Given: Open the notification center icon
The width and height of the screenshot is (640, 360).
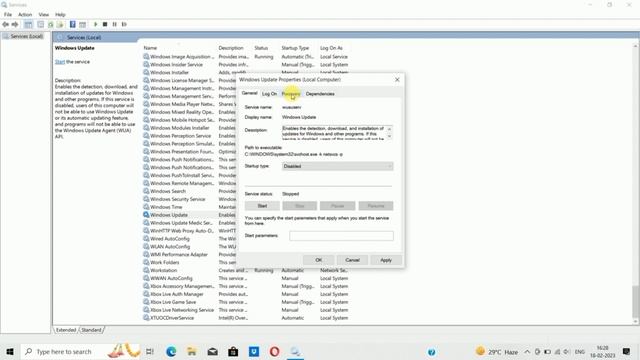Looking at the screenshot, I should coord(626,351).
